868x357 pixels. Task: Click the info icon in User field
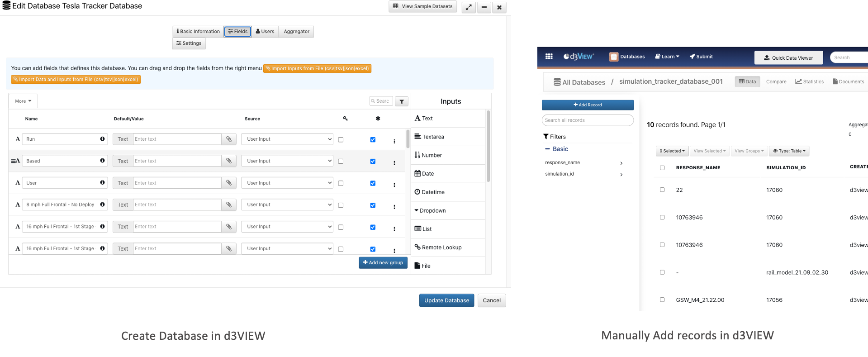click(x=102, y=183)
